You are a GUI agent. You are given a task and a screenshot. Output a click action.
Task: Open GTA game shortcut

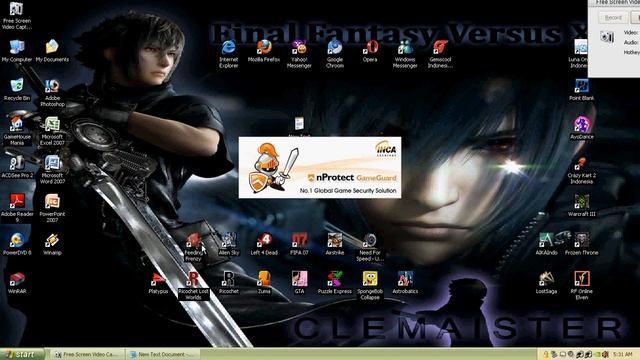pyautogui.click(x=299, y=283)
